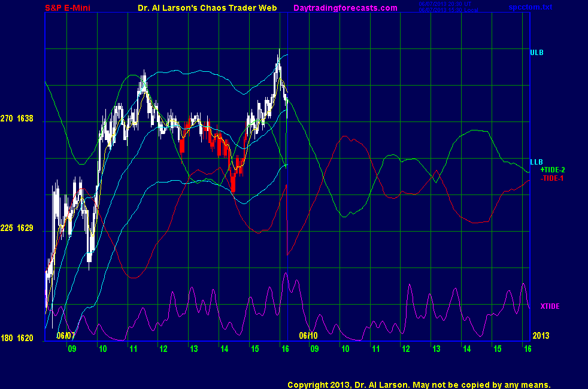
Task: Click the magenta "XTIDE" legend label
Action: pyautogui.click(x=550, y=306)
